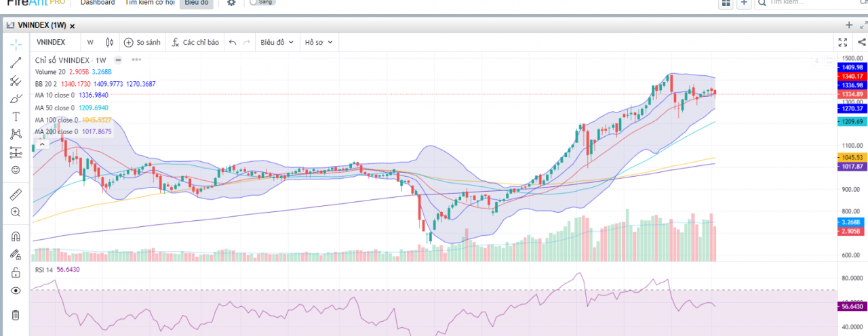
Task: Select the Text annotation tool
Action: pos(16,117)
